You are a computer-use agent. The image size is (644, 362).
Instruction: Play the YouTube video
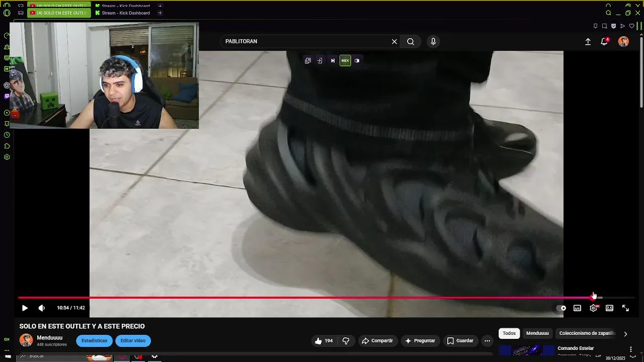[x=25, y=308]
